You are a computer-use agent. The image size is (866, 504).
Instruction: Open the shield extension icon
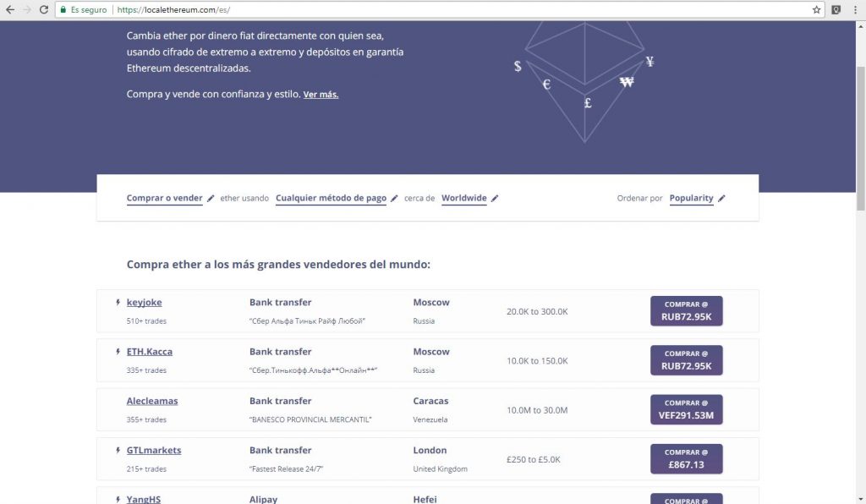[836, 10]
